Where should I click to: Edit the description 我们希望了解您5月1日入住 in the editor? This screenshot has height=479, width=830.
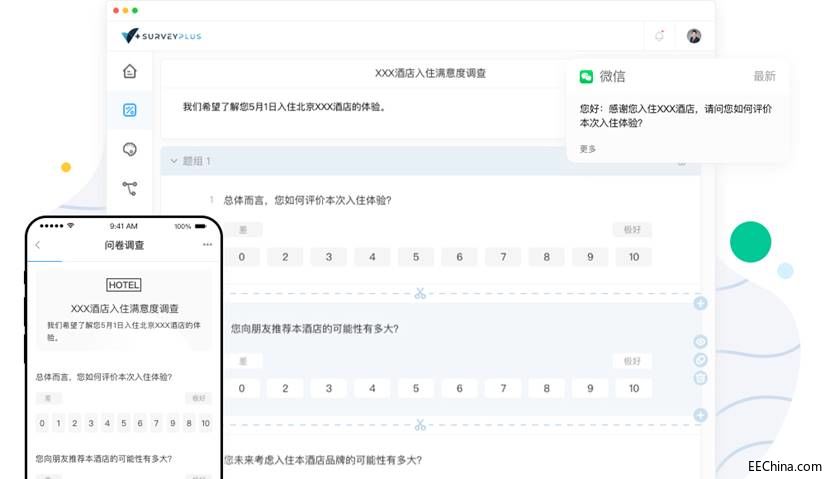click(286, 107)
